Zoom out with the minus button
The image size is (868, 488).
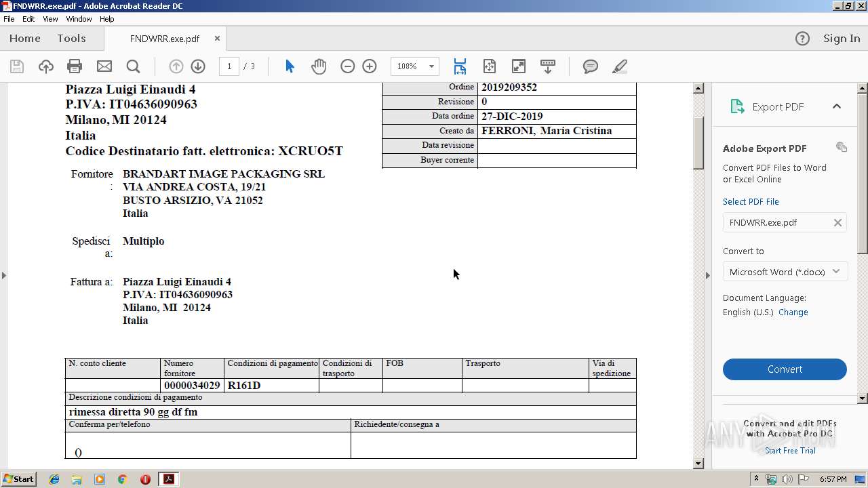pos(347,66)
